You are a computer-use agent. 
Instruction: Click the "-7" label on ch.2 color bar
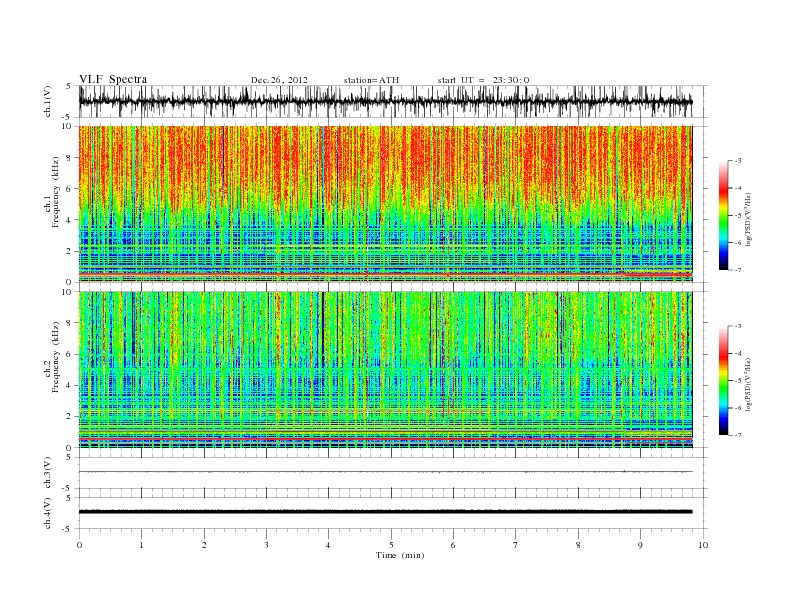coord(737,435)
